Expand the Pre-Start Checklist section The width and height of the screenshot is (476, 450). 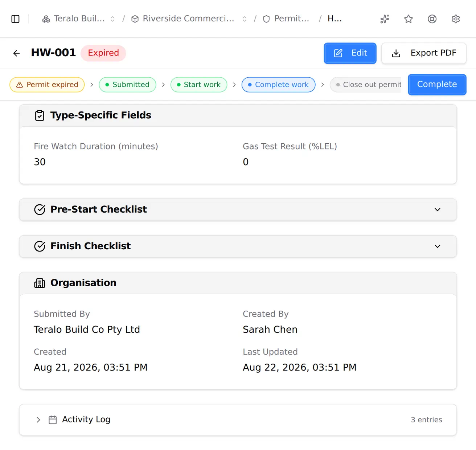tap(438, 209)
